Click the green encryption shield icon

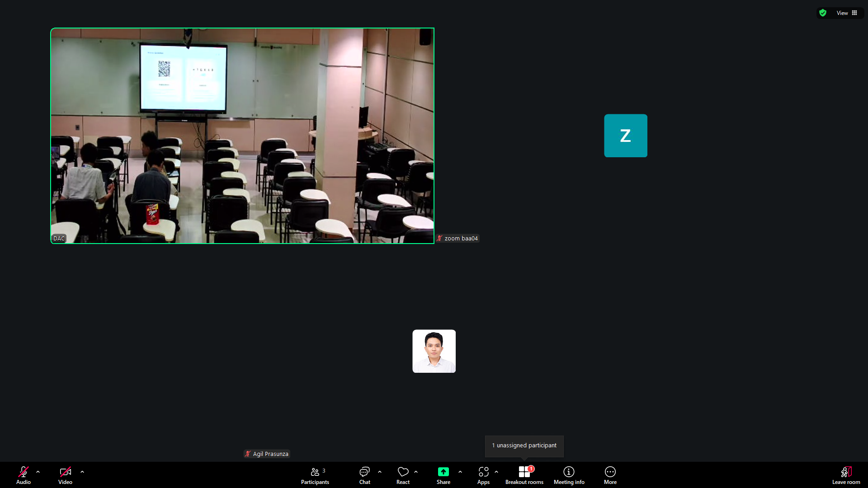coord(823,13)
